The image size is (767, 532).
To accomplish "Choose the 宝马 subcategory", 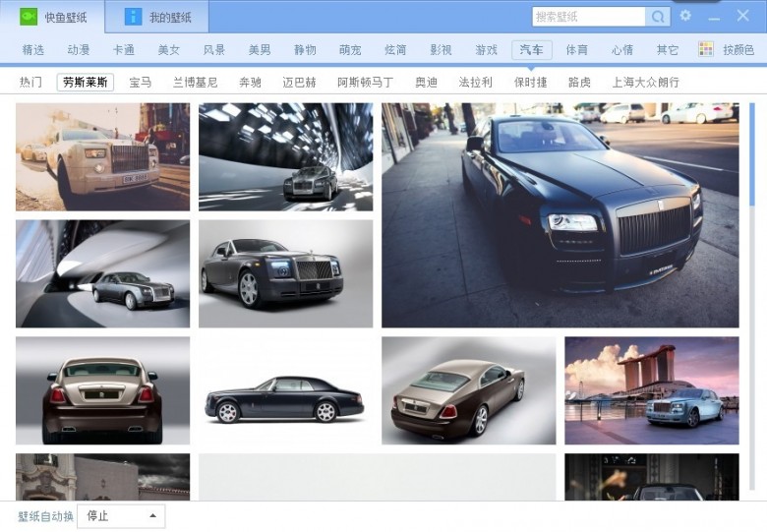I will pos(141,83).
